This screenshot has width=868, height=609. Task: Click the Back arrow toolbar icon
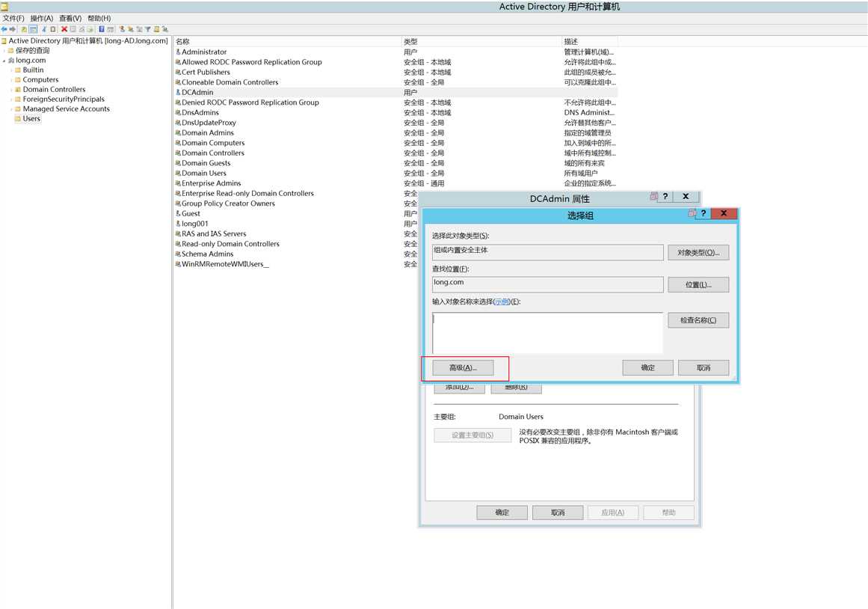point(4,29)
